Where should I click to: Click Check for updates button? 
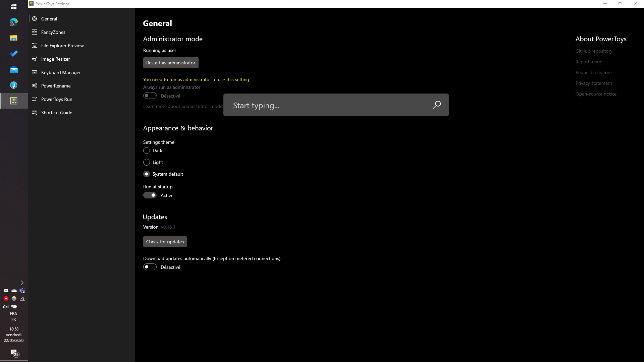coord(165,242)
